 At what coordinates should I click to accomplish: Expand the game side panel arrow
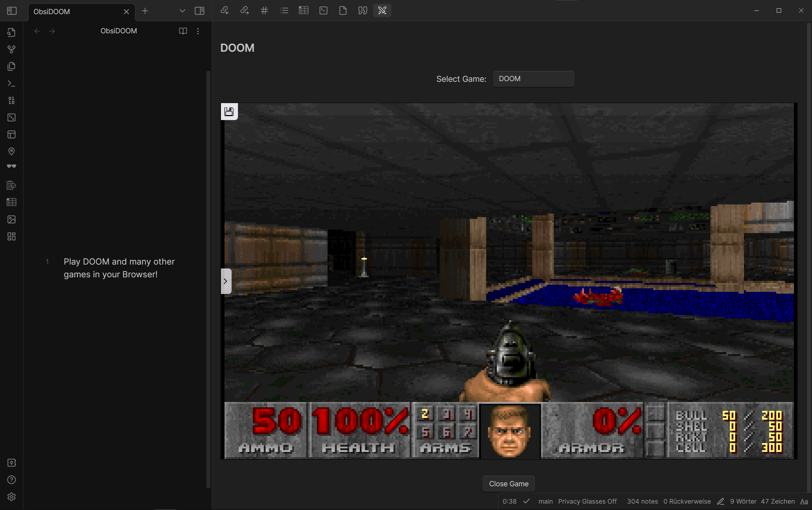click(x=226, y=281)
